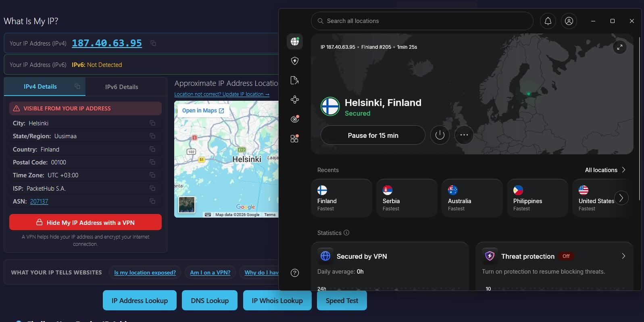Start the Speed Test button
Image resolution: width=644 pixels, height=322 pixels.
(x=342, y=301)
